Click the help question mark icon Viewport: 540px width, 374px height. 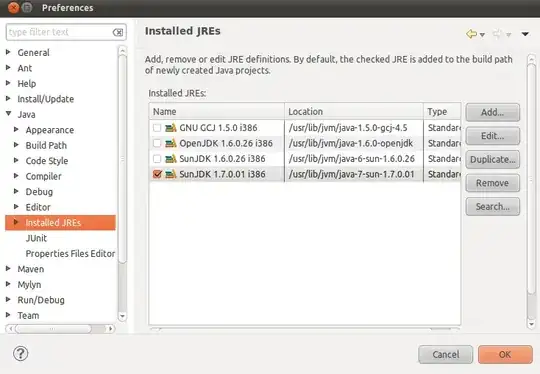(x=21, y=354)
